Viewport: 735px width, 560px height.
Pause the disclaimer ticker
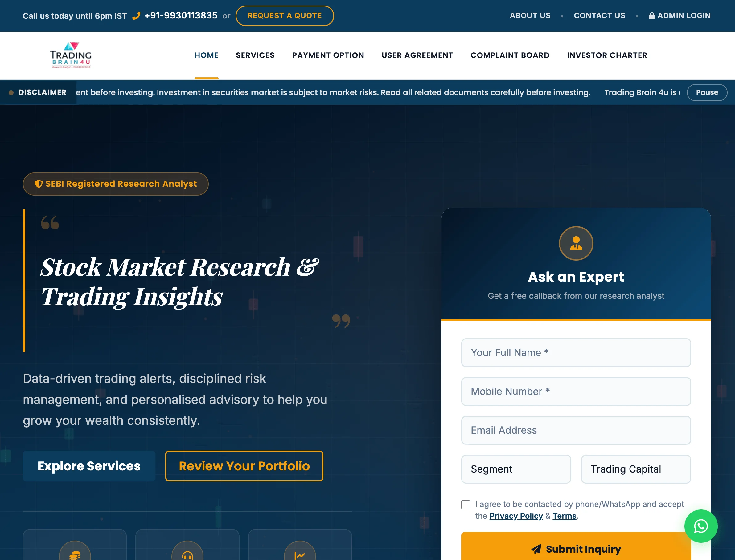click(x=707, y=92)
